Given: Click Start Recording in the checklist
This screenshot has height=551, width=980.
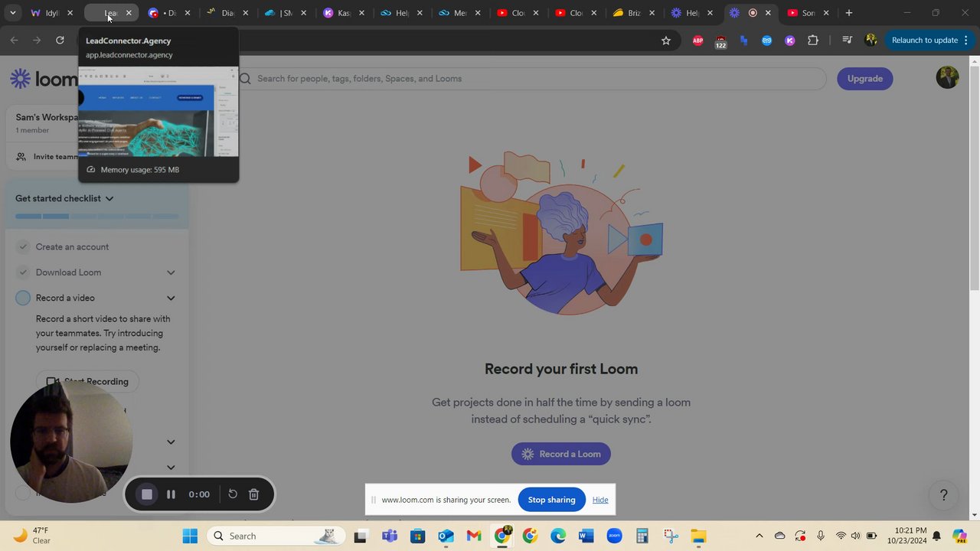Looking at the screenshot, I should tap(88, 381).
